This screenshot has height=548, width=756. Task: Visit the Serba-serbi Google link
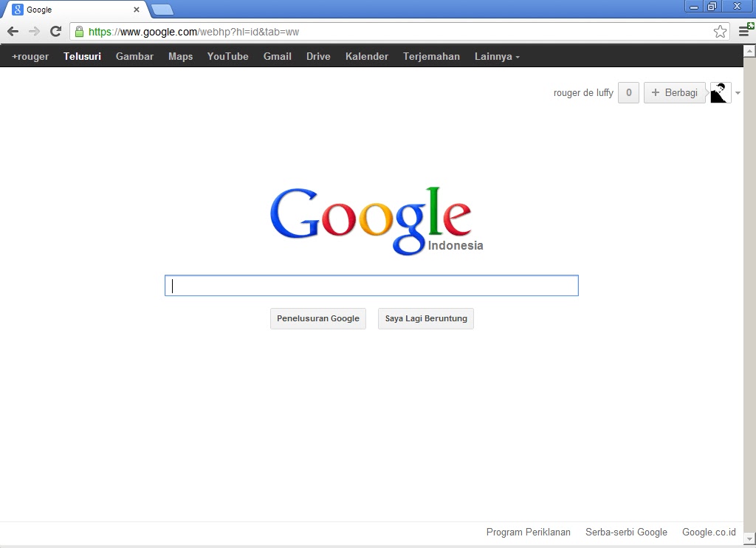click(626, 532)
